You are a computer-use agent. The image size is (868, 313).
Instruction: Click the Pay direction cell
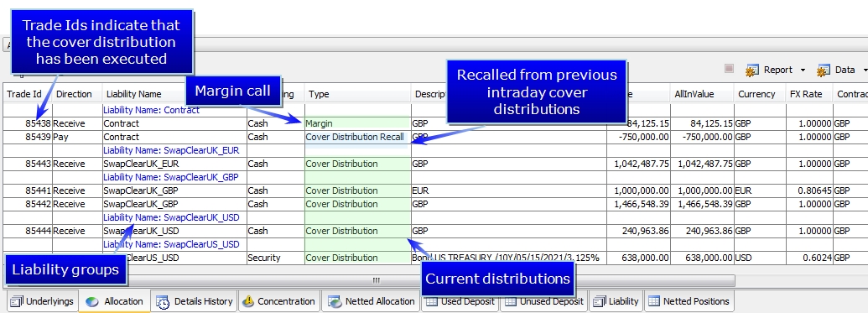click(x=77, y=137)
